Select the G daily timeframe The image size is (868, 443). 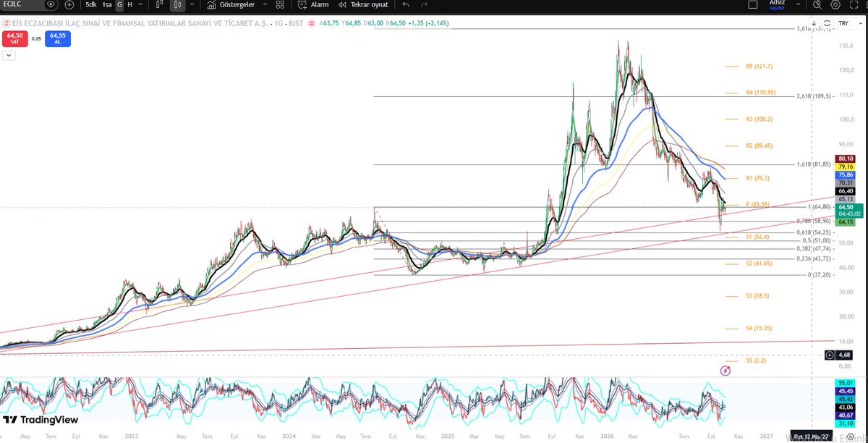coord(119,4)
